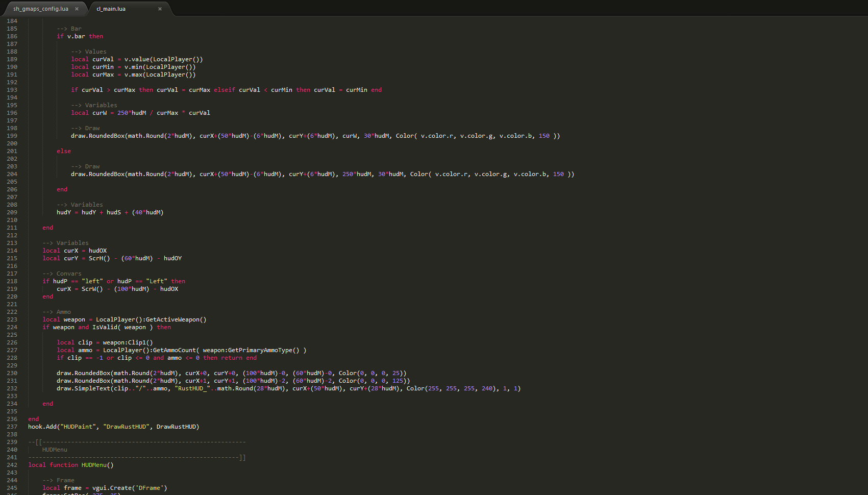The height and width of the screenshot is (495, 868).
Task: Click 'draw.SimpleText' on line 232
Action: (x=83, y=388)
